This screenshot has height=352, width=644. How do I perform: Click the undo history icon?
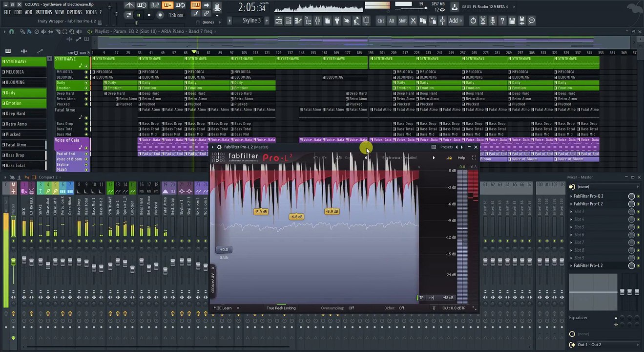pos(473,21)
